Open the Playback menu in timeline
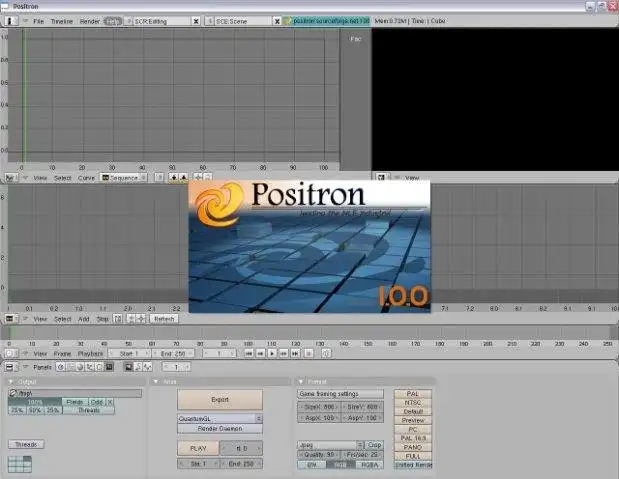 pos(90,353)
